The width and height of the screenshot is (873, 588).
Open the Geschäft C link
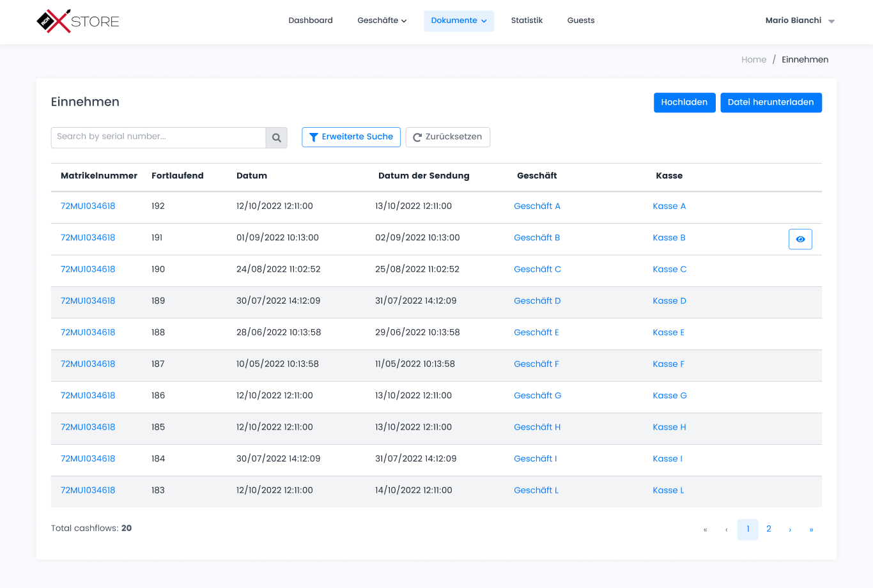(x=537, y=269)
